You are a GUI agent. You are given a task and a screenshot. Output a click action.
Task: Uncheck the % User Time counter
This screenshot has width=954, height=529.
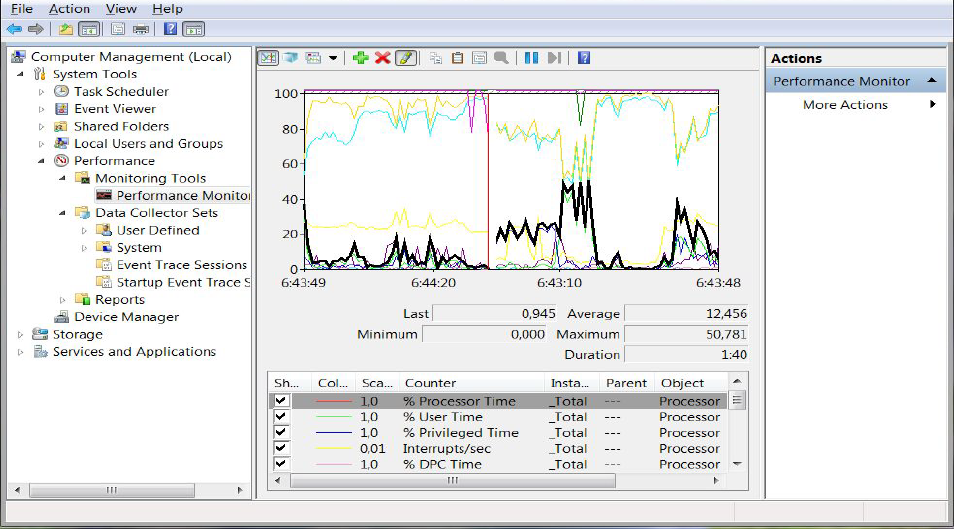coord(281,417)
